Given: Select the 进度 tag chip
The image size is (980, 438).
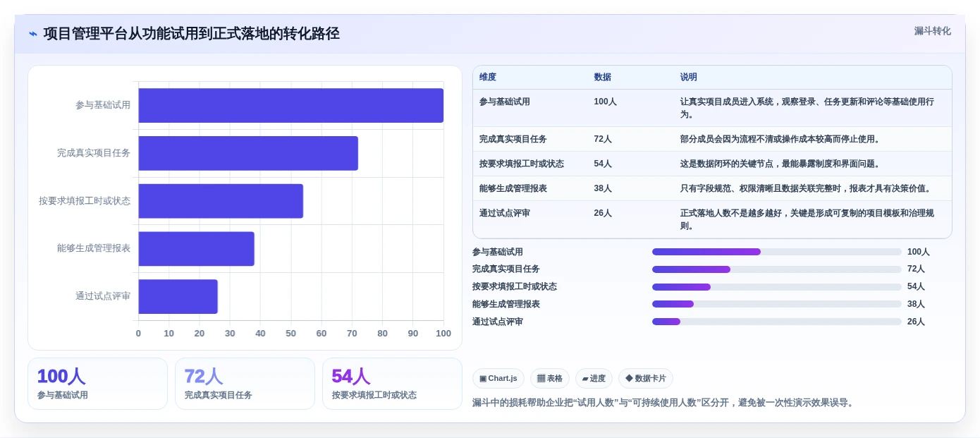Looking at the screenshot, I should (x=594, y=379).
